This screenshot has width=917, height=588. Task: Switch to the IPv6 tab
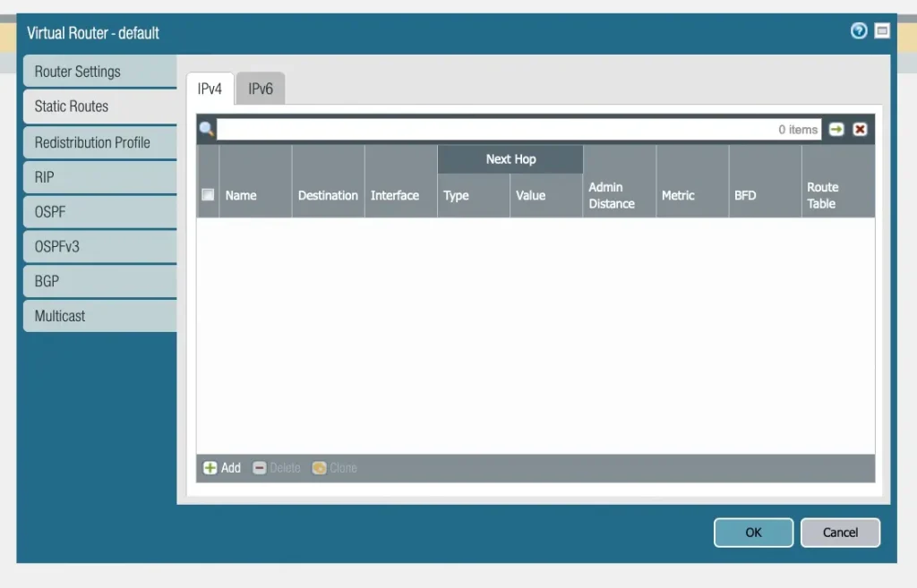click(x=261, y=89)
